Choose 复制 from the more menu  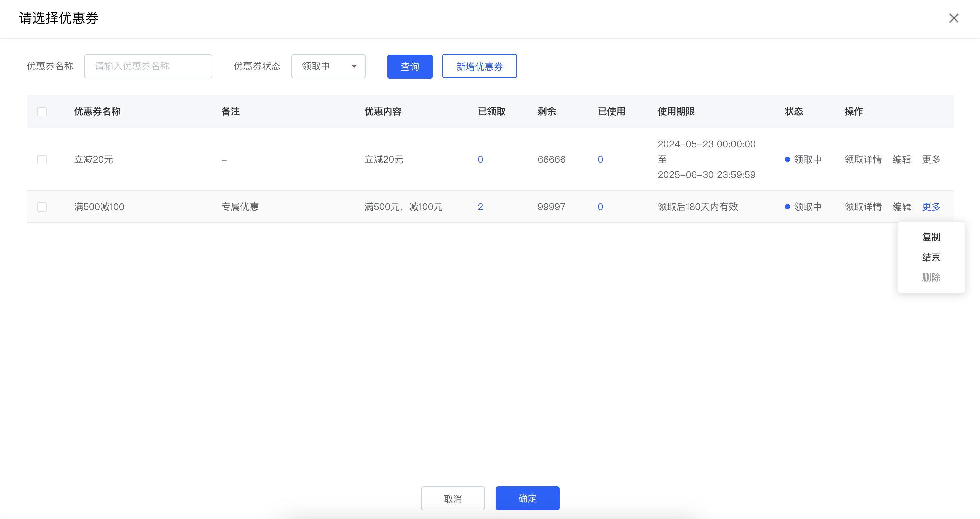click(x=931, y=237)
